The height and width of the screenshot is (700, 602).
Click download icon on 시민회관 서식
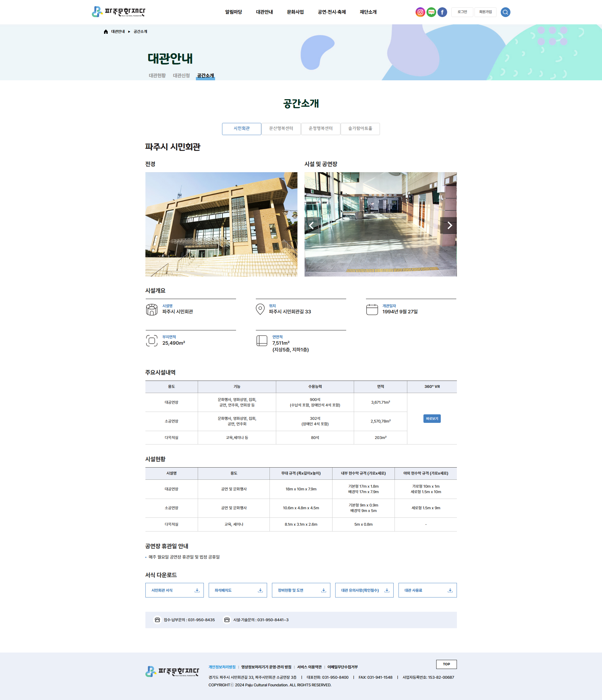coord(197,590)
